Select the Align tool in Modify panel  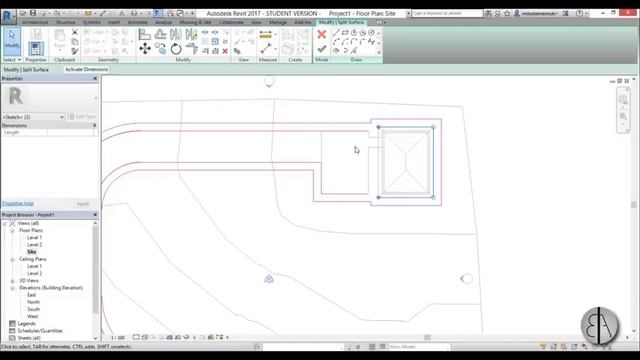coord(144,34)
